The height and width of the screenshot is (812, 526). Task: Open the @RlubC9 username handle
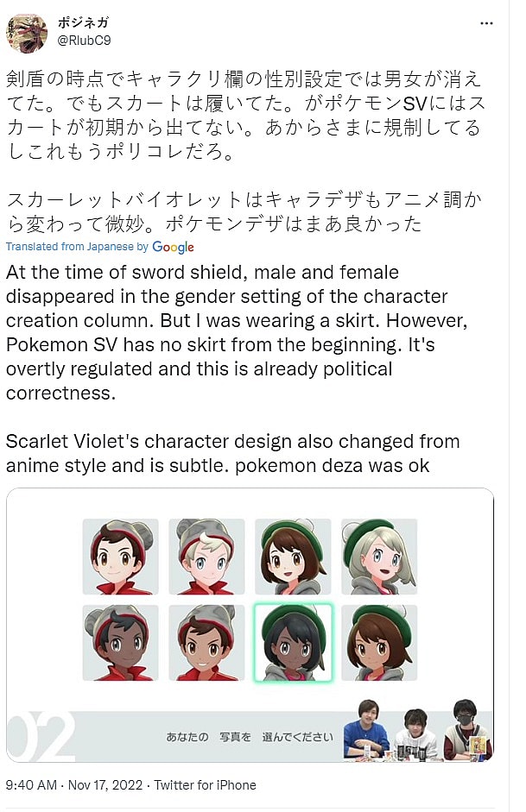coord(84,41)
